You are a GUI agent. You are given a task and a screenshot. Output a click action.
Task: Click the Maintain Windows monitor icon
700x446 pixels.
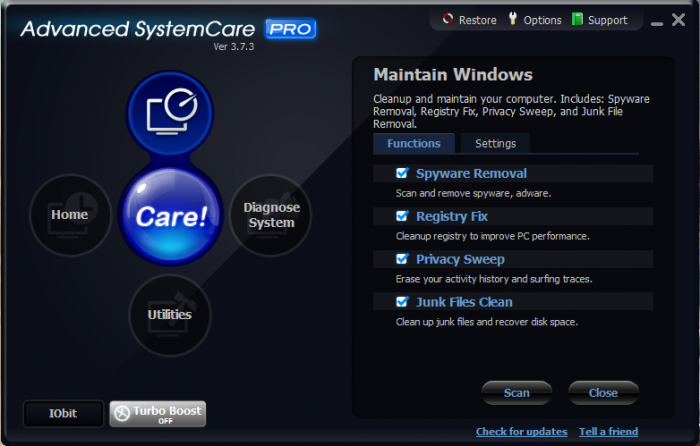pyautogui.click(x=170, y=113)
